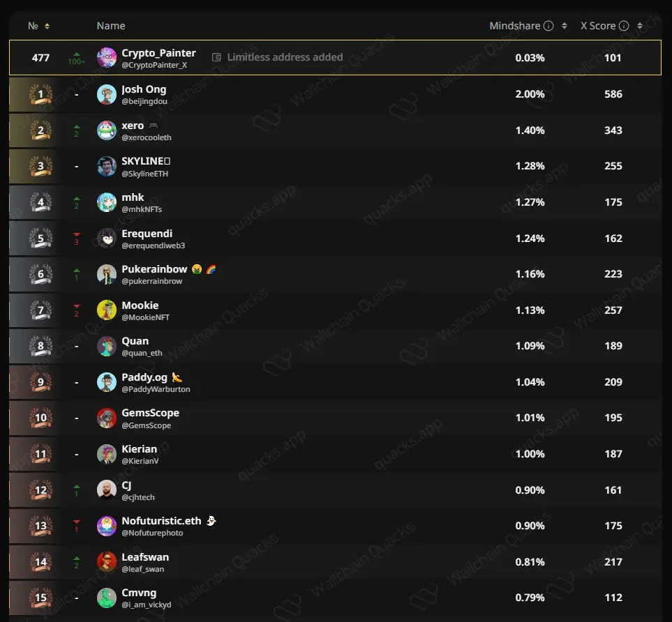This screenshot has width=672, height=622.
Task: Click Crypto_Painter's avatar in highlighted row
Action: pos(107,58)
